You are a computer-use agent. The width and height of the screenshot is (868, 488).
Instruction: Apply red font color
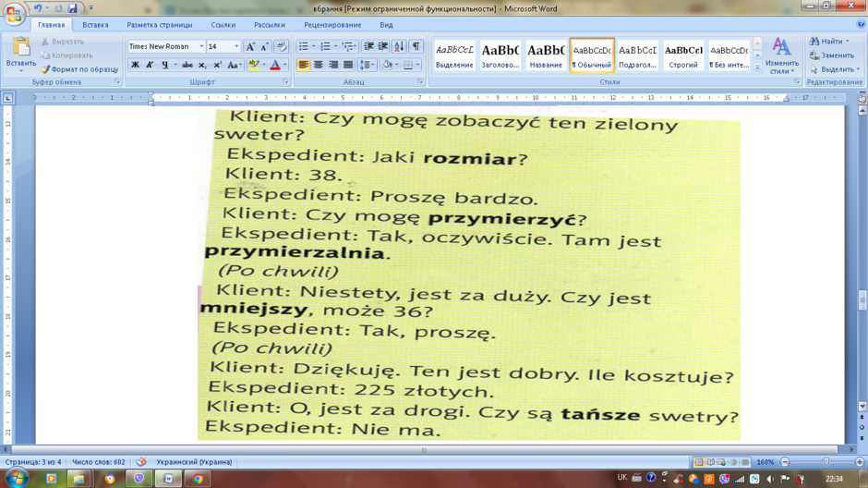(x=275, y=65)
